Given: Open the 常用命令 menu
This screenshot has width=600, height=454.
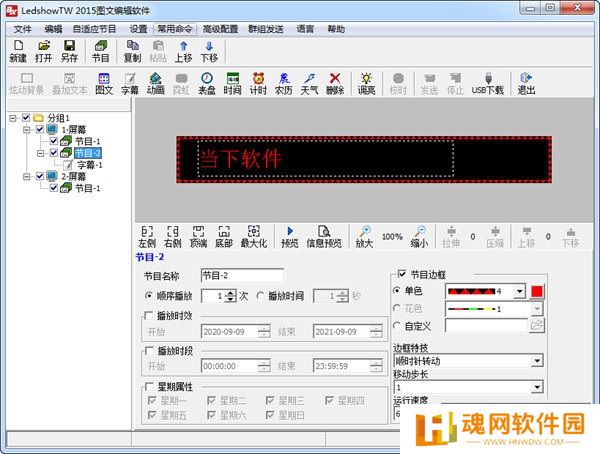Looking at the screenshot, I should coord(175,29).
